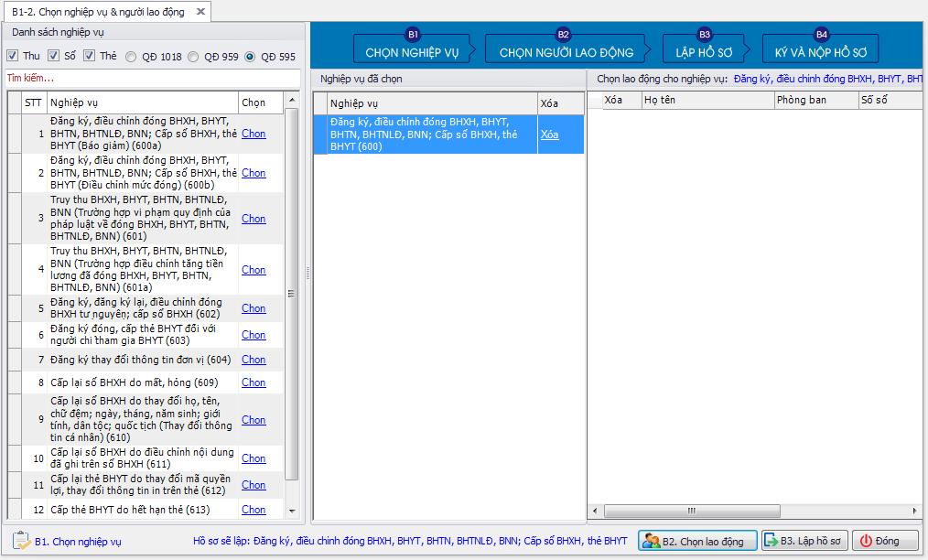The height and width of the screenshot is (560, 928).
Task: Click Nghiệp vụ column header in left list
Action: pyautogui.click(x=143, y=102)
